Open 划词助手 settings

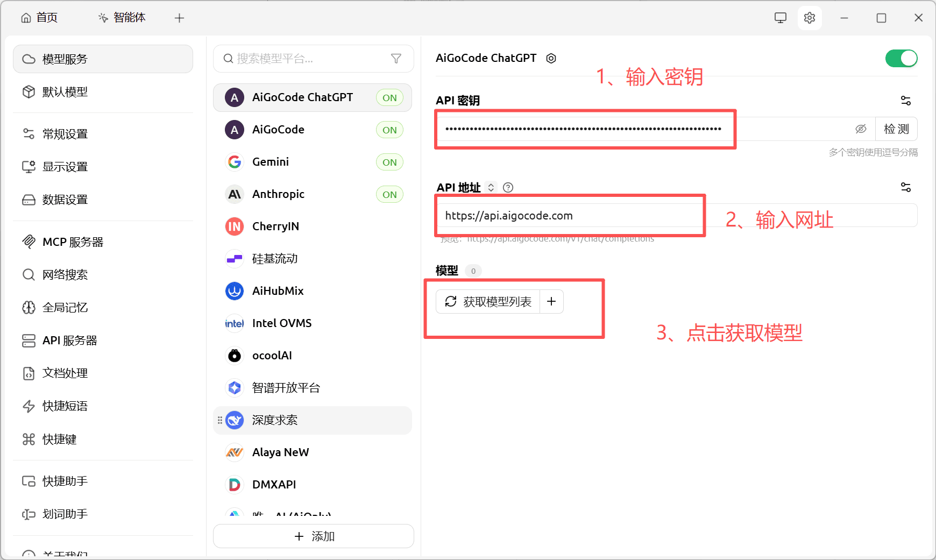tap(103, 514)
